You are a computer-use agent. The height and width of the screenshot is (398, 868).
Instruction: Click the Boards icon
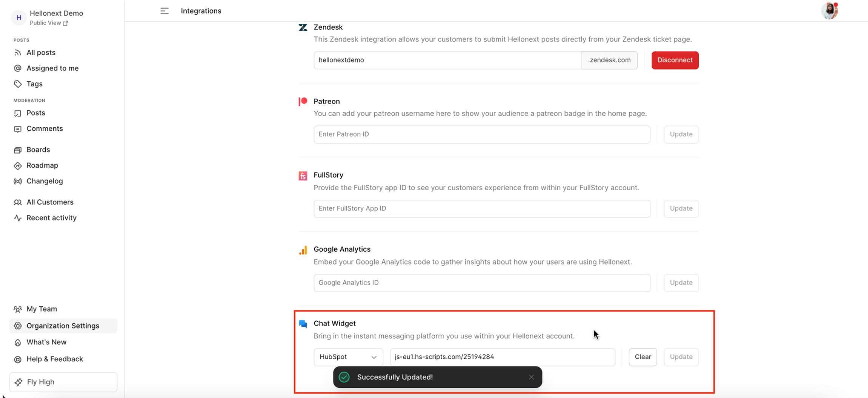point(18,150)
